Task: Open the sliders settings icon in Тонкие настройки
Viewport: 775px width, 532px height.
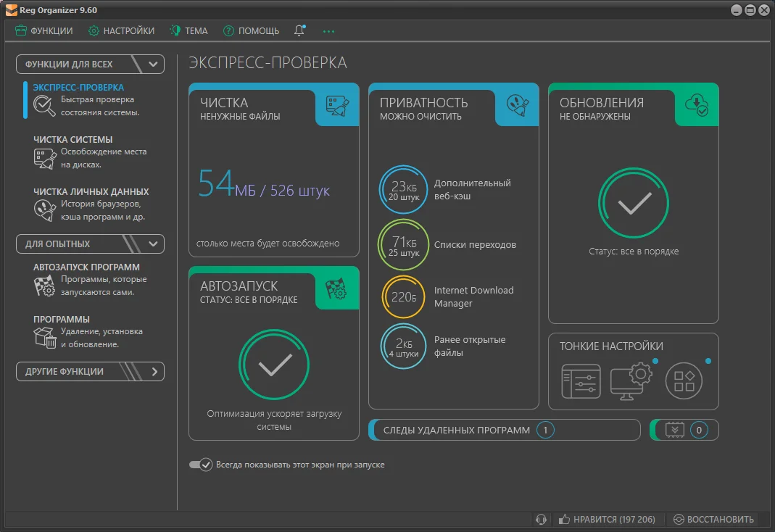Action: pyautogui.click(x=581, y=381)
